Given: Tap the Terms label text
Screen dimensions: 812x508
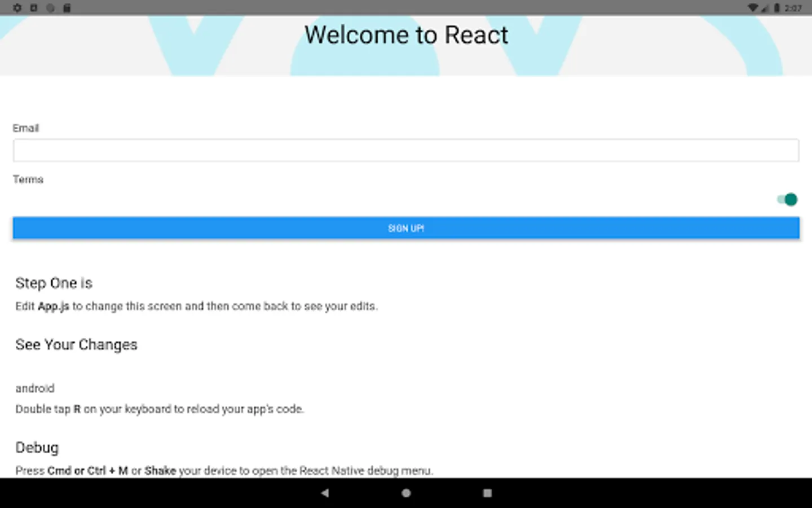Looking at the screenshot, I should coord(28,179).
